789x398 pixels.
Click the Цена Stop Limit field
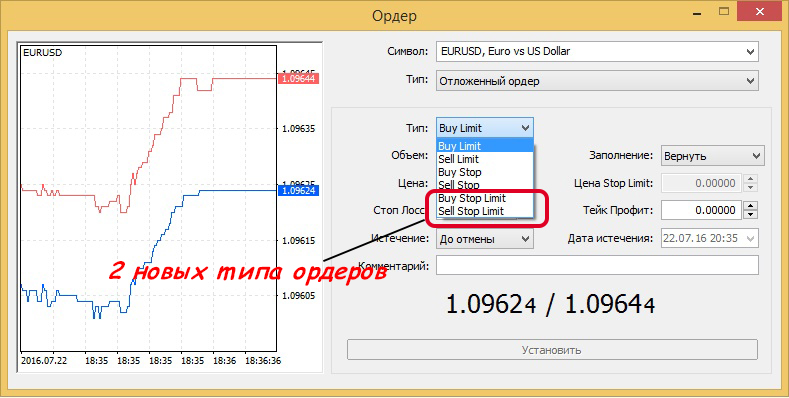701,183
